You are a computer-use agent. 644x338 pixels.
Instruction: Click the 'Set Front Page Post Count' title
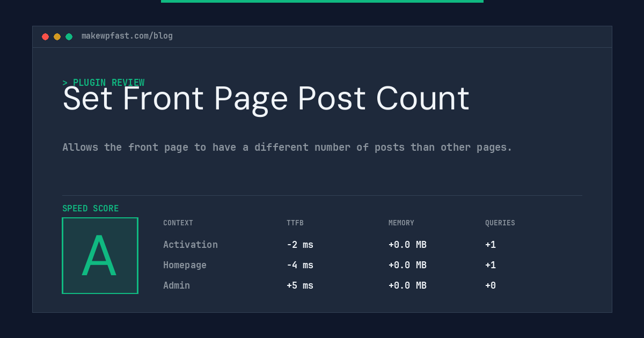266,99
